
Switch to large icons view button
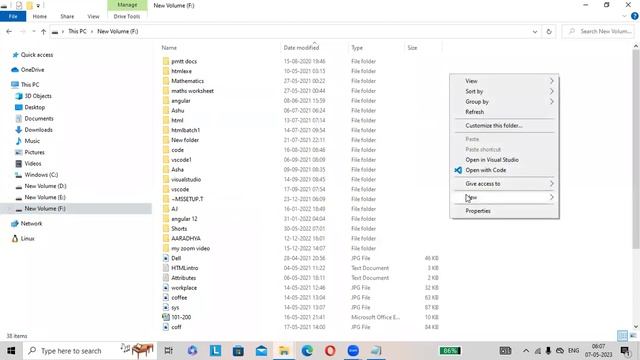[633, 336]
